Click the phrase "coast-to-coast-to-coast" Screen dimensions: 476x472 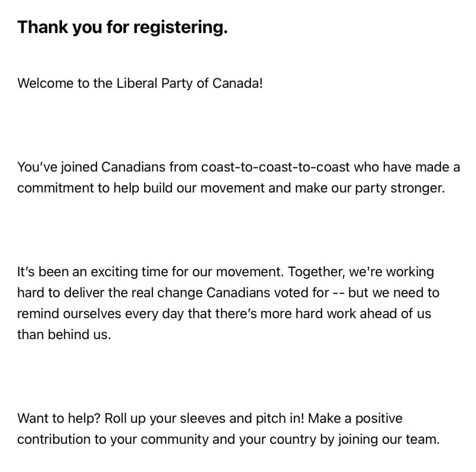(x=275, y=167)
